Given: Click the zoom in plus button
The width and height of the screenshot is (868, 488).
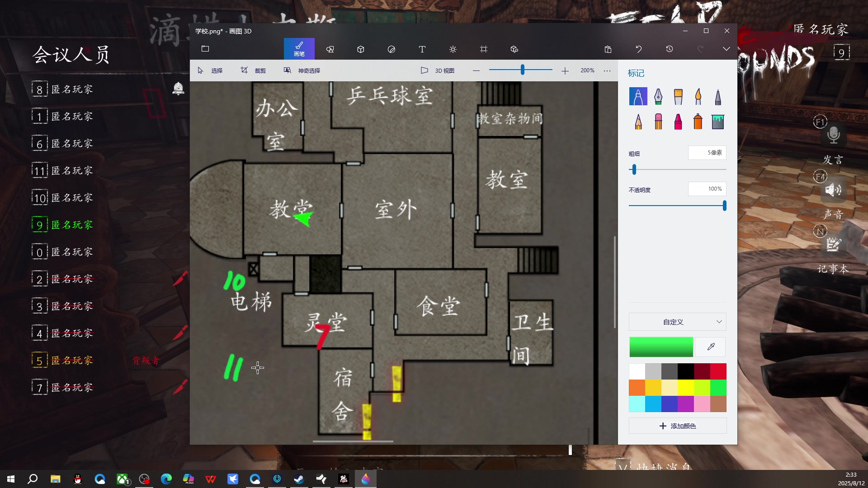Looking at the screenshot, I should [565, 70].
